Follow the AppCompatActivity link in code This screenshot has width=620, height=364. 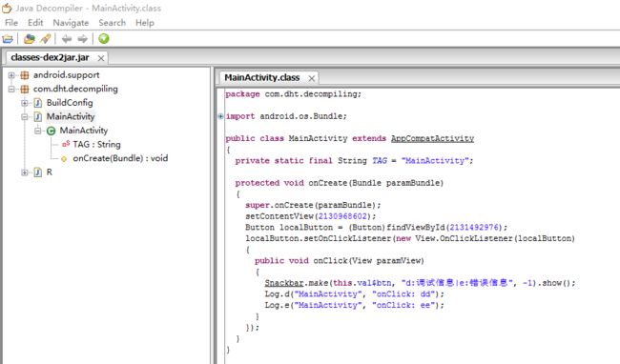(433, 138)
